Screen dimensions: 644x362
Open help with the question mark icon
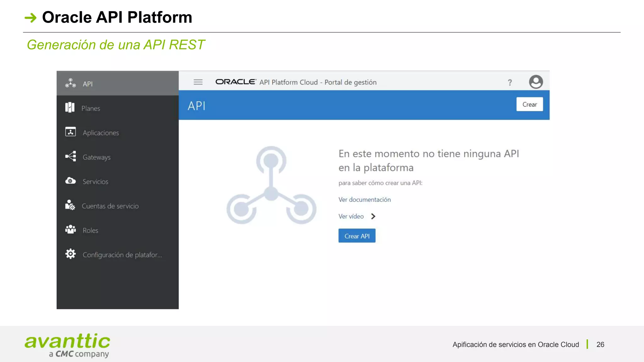pos(510,82)
